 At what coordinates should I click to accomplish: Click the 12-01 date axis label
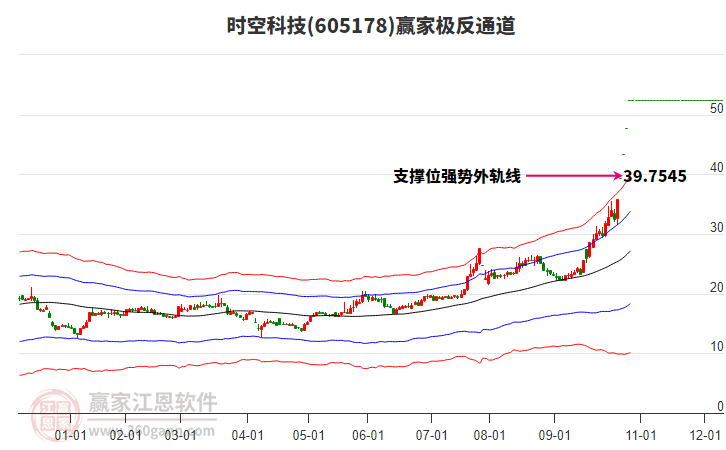click(x=705, y=435)
